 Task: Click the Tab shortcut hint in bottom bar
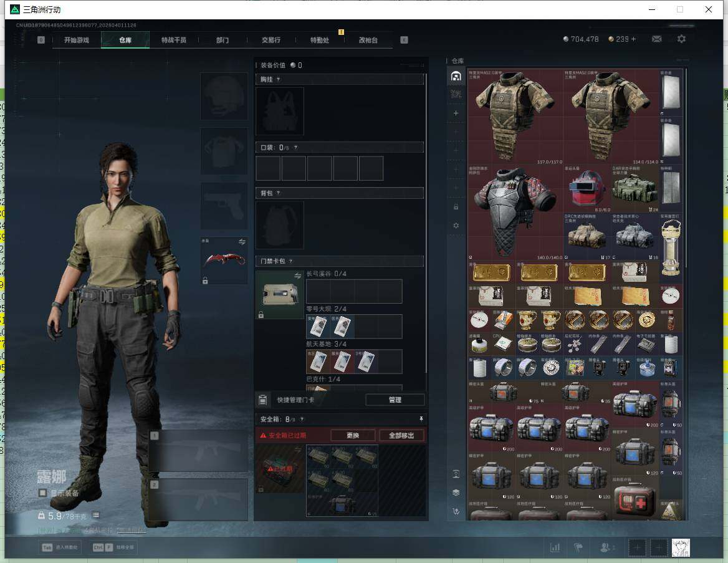(x=60, y=547)
